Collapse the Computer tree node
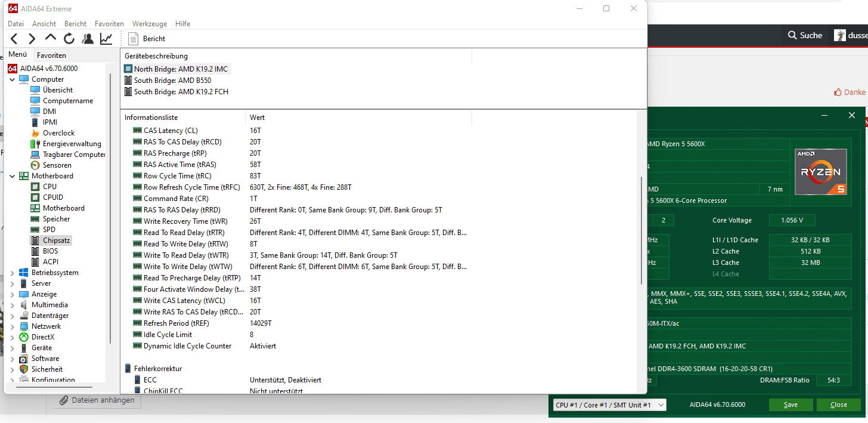868x423 pixels. point(13,79)
